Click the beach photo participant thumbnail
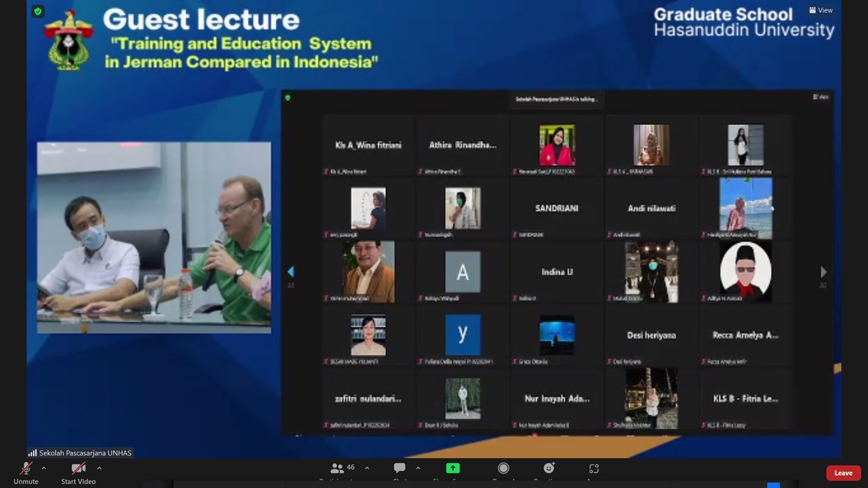 pyautogui.click(x=745, y=208)
